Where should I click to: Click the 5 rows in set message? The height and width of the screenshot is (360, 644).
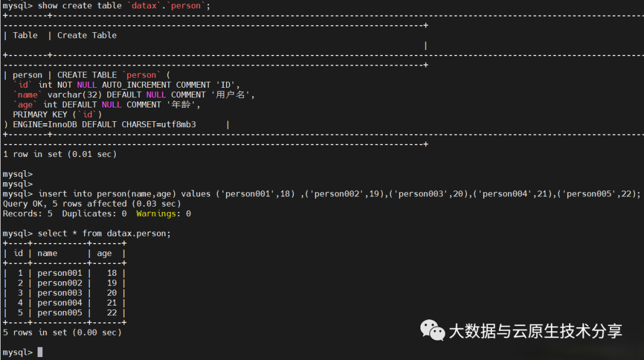pyautogui.click(x=62, y=332)
